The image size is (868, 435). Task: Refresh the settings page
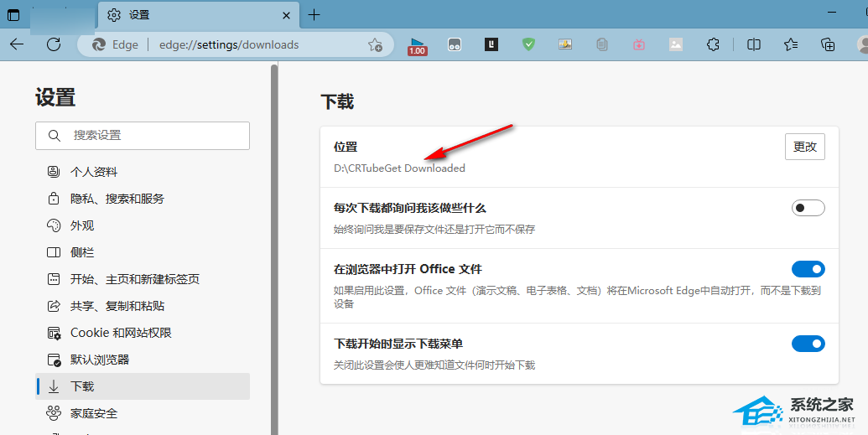coord(54,44)
